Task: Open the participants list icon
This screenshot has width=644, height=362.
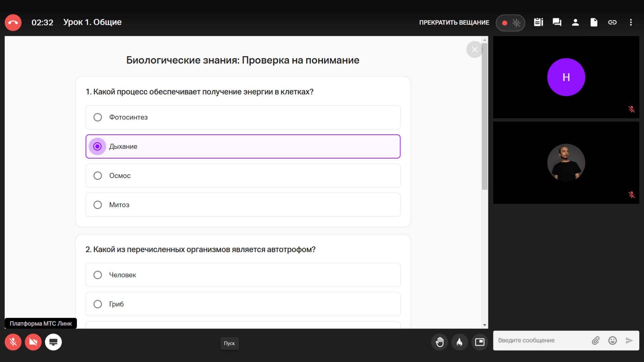Action: 575,22
